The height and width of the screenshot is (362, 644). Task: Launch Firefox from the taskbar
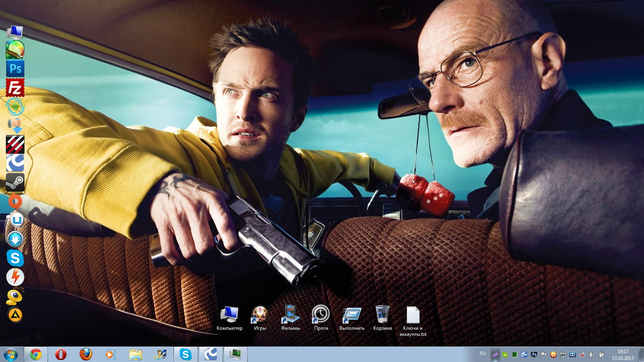click(86, 354)
